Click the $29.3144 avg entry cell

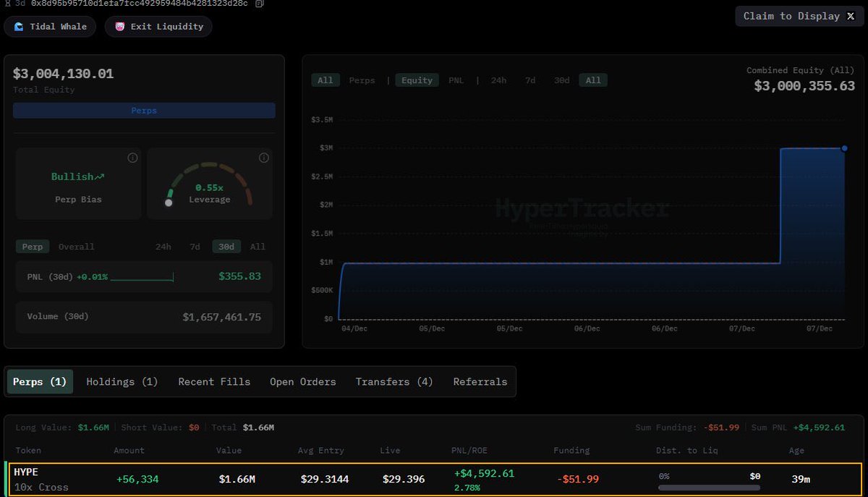(x=325, y=479)
